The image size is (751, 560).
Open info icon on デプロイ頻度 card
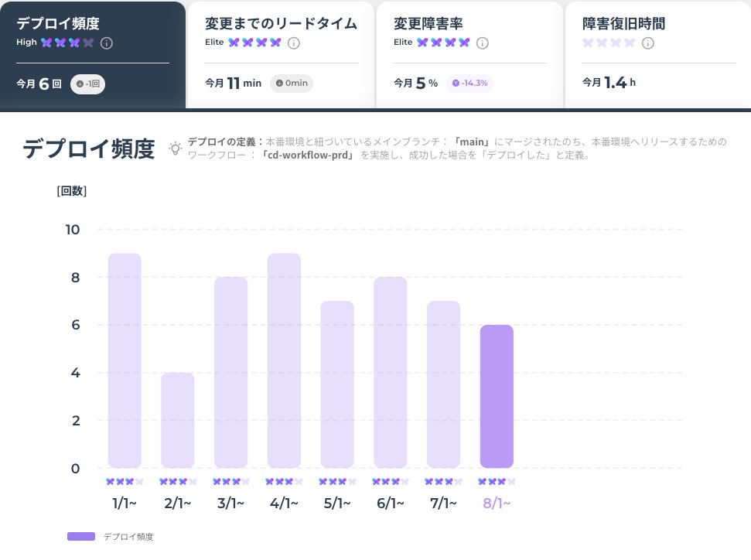(x=106, y=43)
